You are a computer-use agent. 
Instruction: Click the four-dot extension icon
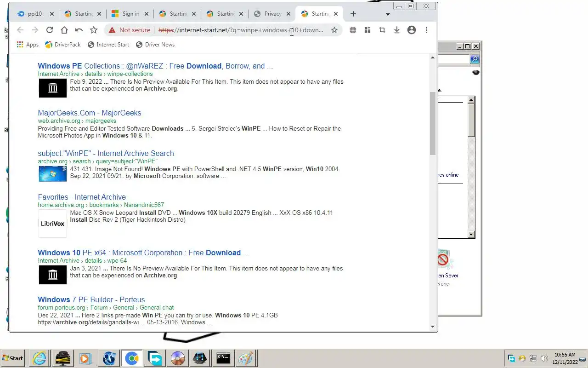[x=353, y=30]
